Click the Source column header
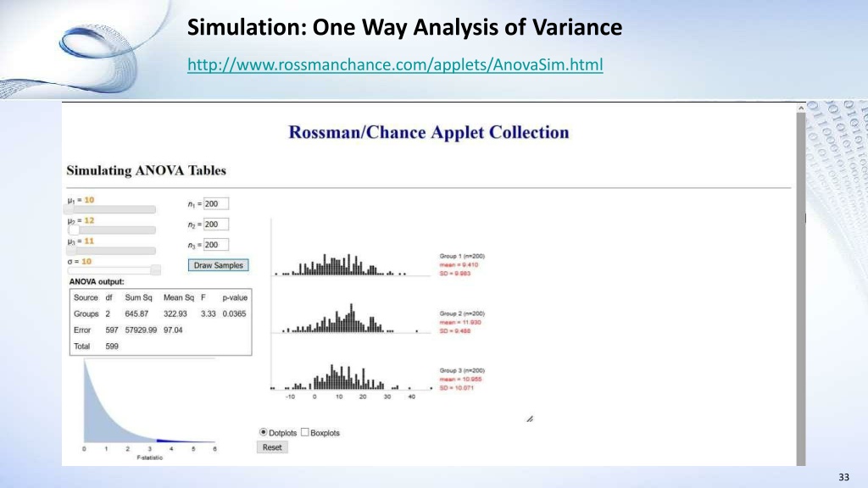 (x=86, y=297)
